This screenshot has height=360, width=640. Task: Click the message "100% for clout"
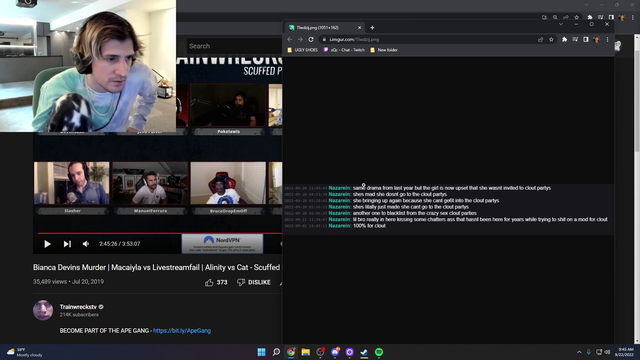pyautogui.click(x=369, y=226)
